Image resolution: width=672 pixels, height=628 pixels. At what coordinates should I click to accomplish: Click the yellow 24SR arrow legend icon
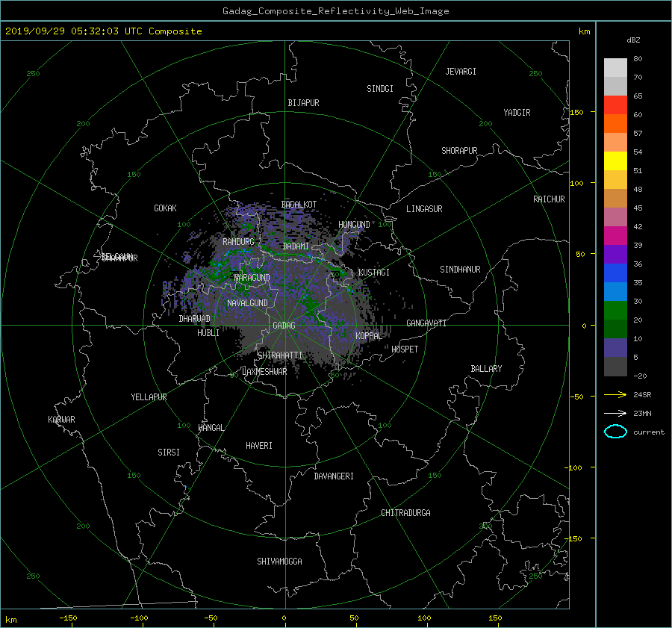615,394
